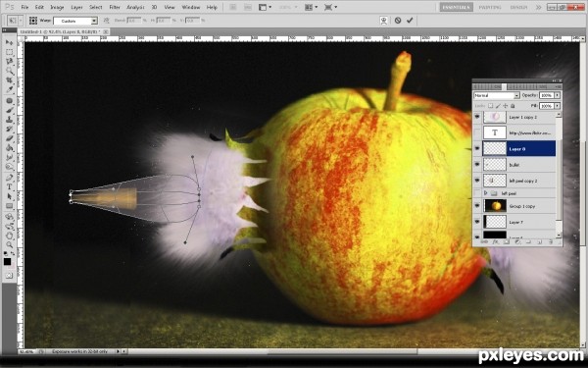Select the Clone Stamp tool
Image resolution: width=588 pixels, height=368 pixels.
click(9, 120)
